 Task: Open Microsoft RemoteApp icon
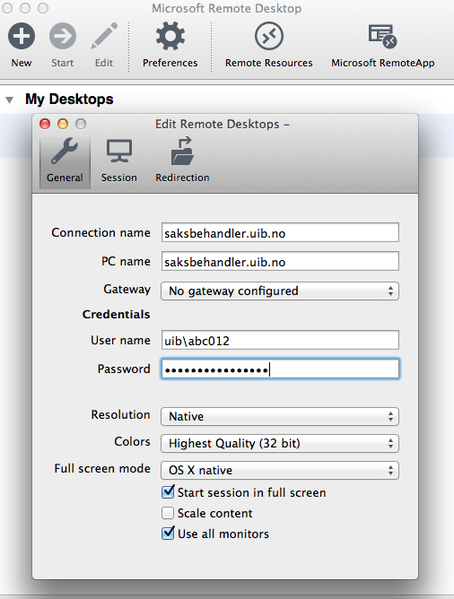[x=383, y=36]
